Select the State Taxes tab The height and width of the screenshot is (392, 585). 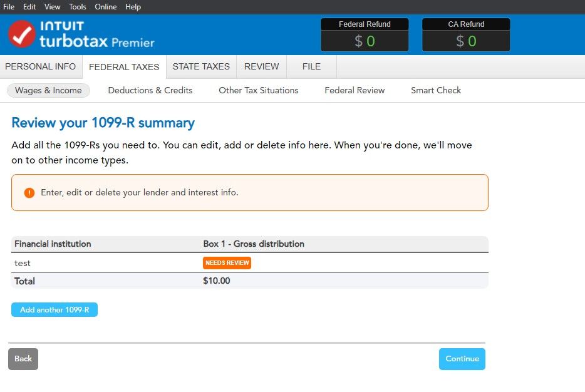201,67
